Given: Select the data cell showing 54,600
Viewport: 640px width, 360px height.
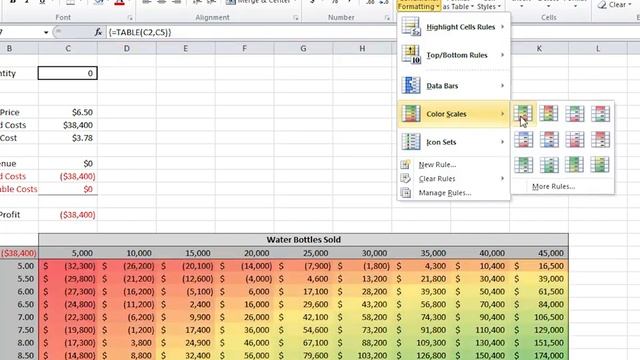Looking at the screenshot, I should [303, 330].
